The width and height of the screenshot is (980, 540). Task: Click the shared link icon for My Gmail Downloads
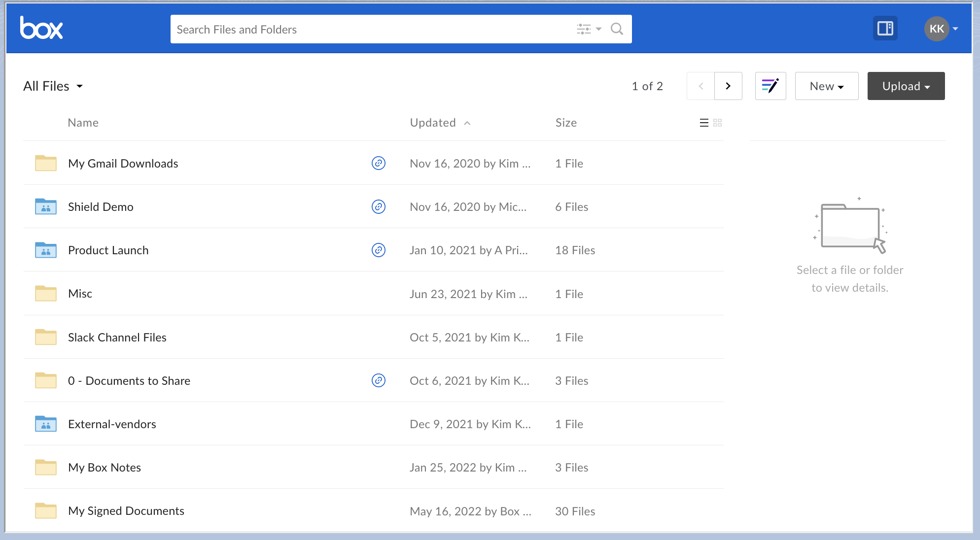point(379,163)
